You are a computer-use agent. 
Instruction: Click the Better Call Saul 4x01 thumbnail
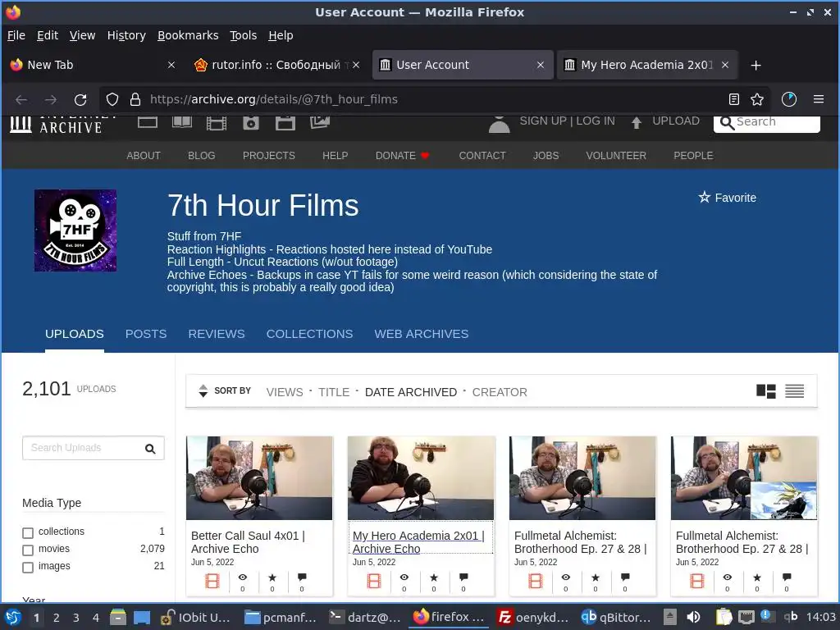[259, 478]
